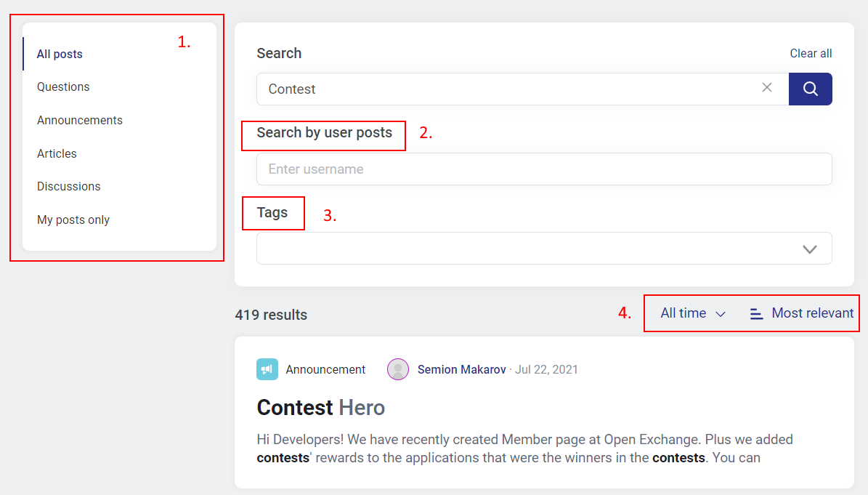868x495 pixels.
Task: Clear the Contest search text with X
Action: [766, 88]
